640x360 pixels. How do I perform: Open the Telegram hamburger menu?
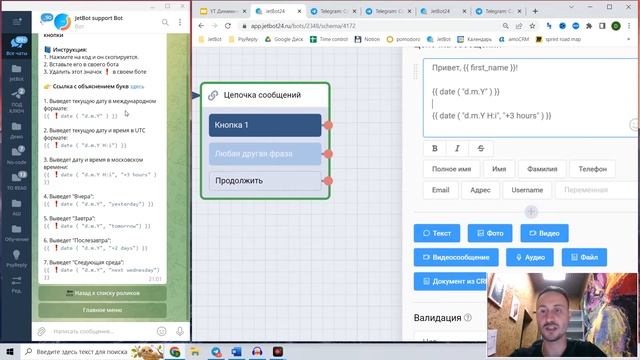(16, 22)
